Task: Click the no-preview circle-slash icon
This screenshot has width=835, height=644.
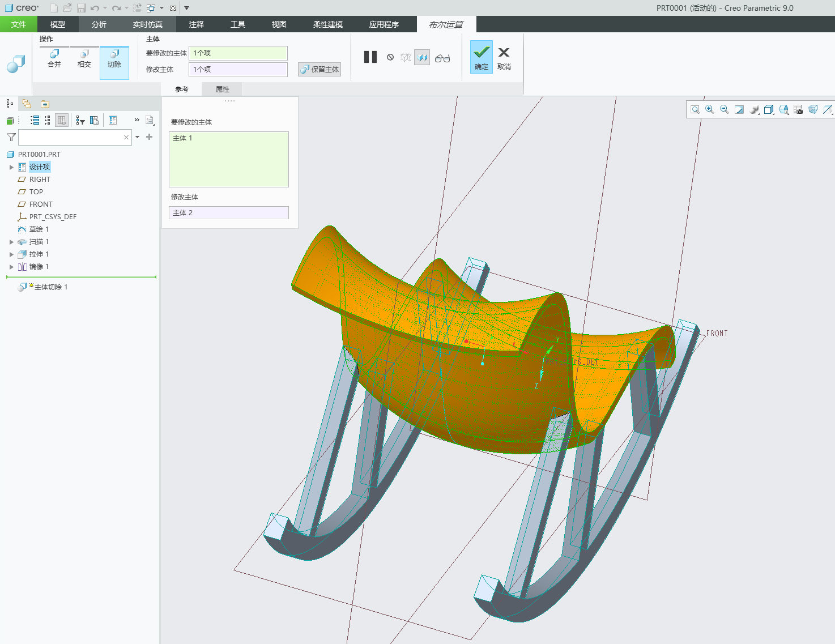Action: pyautogui.click(x=390, y=57)
